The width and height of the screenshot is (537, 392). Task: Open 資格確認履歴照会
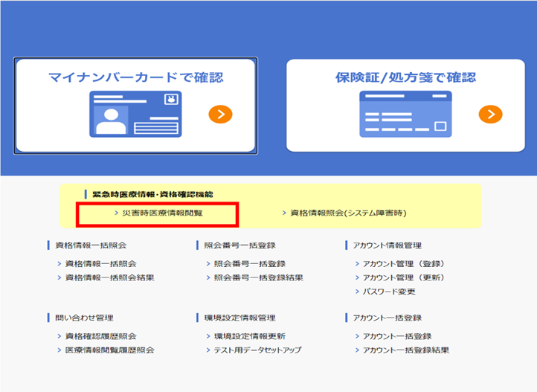[100, 336]
